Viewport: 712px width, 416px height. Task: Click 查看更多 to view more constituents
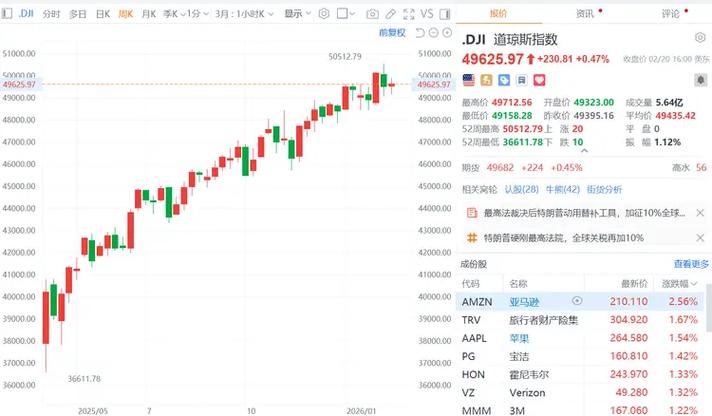click(x=691, y=264)
